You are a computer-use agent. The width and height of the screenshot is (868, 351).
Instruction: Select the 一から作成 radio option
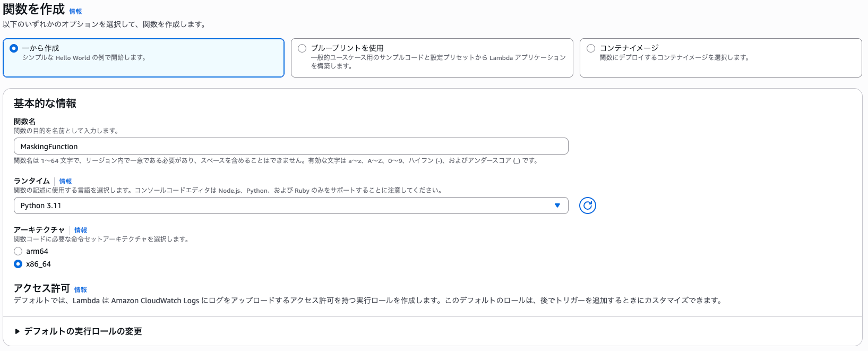tap(14, 48)
